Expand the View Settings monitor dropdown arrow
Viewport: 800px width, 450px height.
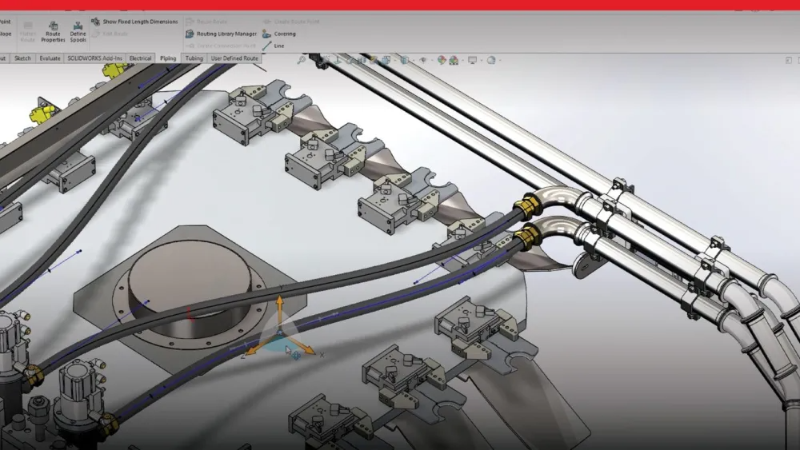482,60
